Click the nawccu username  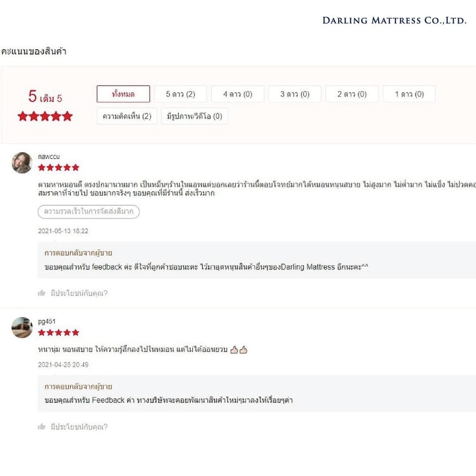(x=49, y=157)
